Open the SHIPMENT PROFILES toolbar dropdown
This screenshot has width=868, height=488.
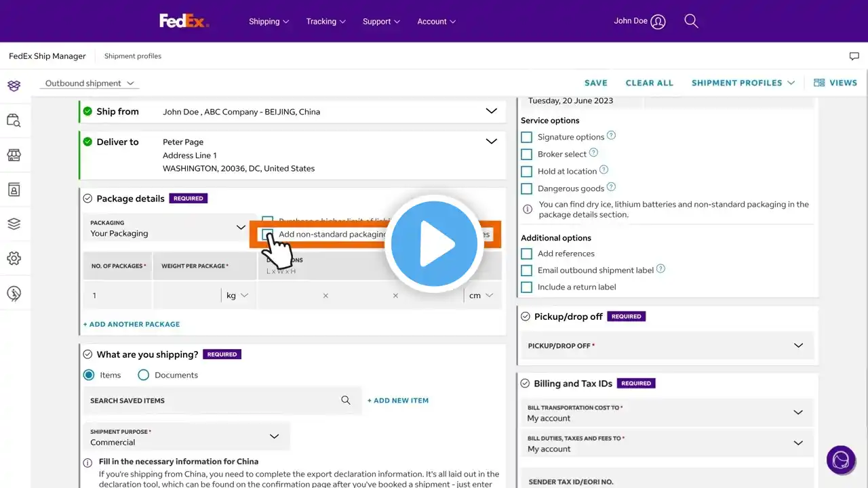click(x=743, y=83)
